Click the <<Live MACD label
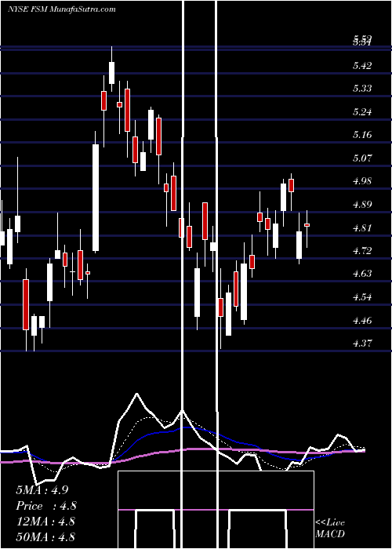 (330, 528)
